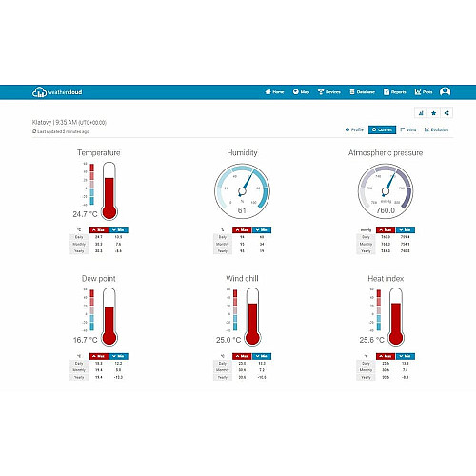Switch to the Wind tab
The image size is (476, 476).
[x=408, y=129]
